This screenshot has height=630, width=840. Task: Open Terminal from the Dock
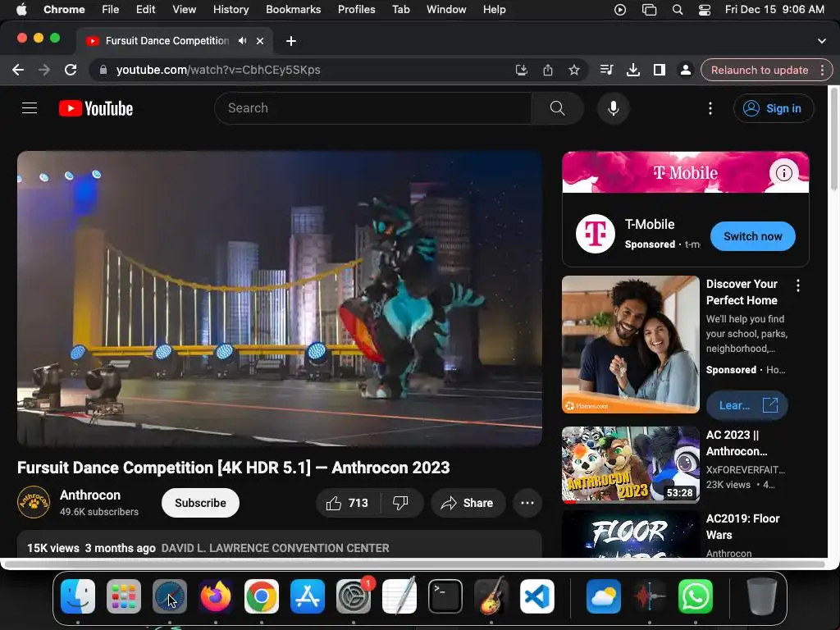coord(445,596)
